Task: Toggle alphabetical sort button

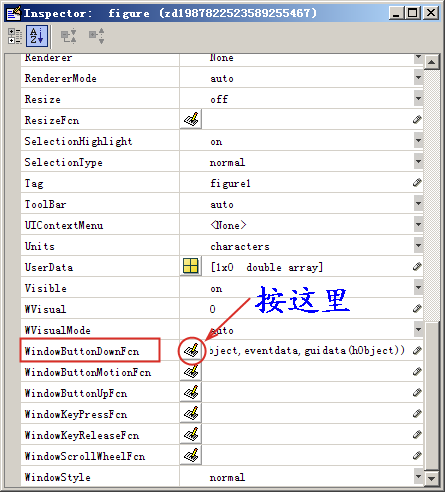Action: (x=37, y=36)
